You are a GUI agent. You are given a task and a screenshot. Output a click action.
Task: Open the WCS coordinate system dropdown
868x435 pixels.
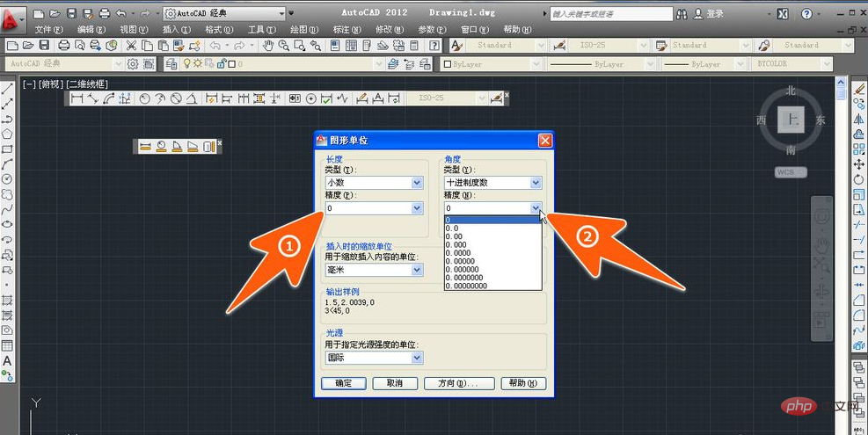pos(791,172)
